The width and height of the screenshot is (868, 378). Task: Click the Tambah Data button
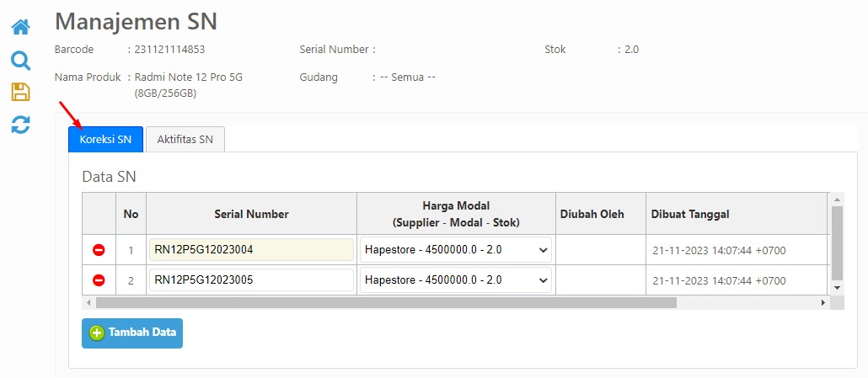132,333
